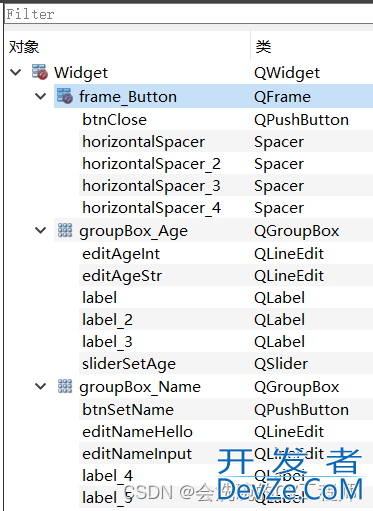Select the btnSetName object
373x511 pixels.
point(128,410)
